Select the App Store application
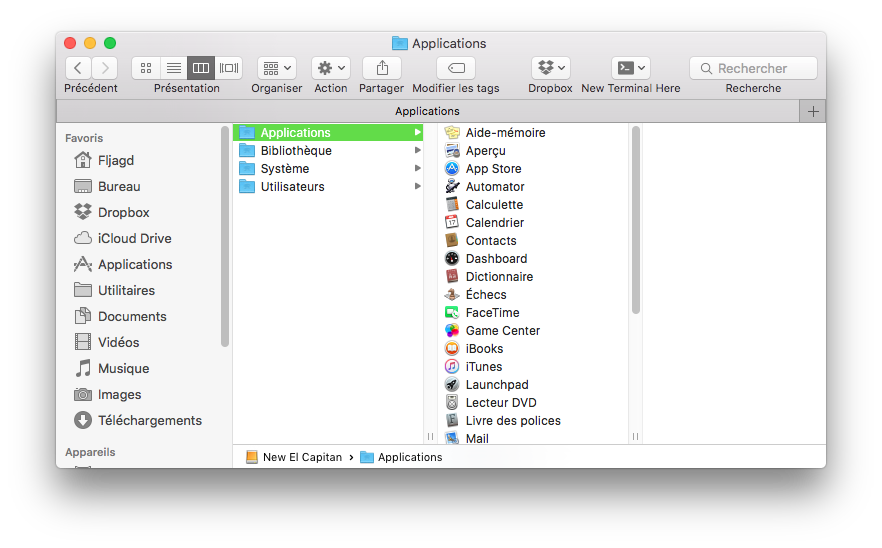Screen dimensions: 882x548 click(493, 169)
